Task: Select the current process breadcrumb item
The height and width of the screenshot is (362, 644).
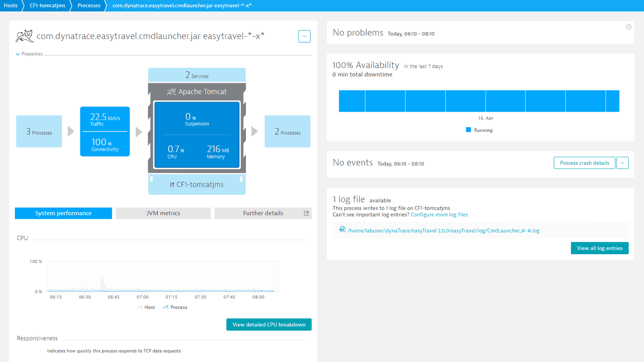Action: click(182, 6)
